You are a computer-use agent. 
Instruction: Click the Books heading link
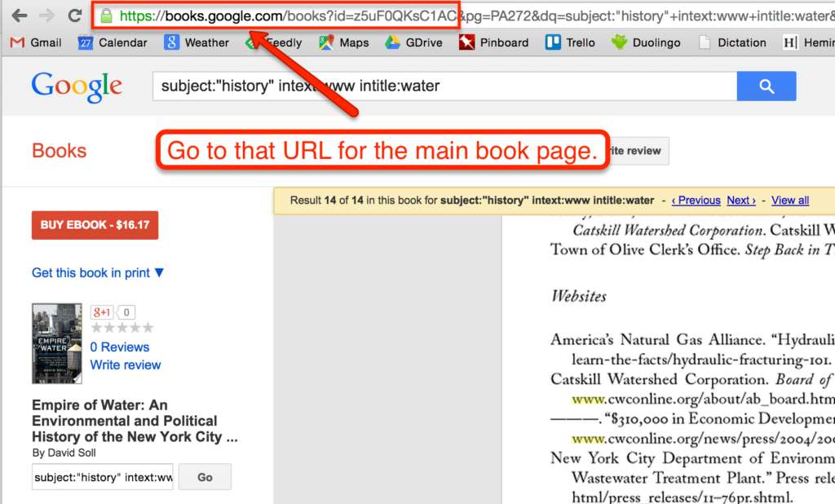click(x=59, y=151)
